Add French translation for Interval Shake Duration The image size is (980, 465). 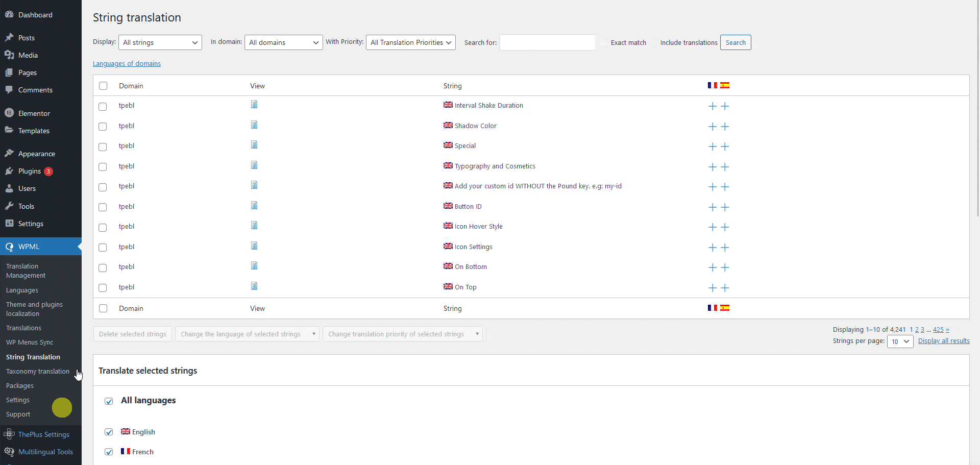713,106
